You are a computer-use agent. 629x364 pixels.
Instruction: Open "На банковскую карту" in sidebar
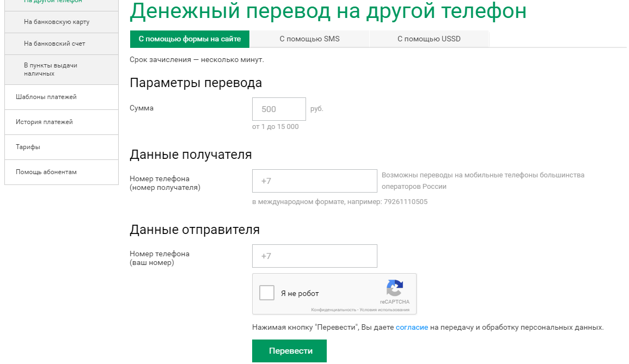62,22
